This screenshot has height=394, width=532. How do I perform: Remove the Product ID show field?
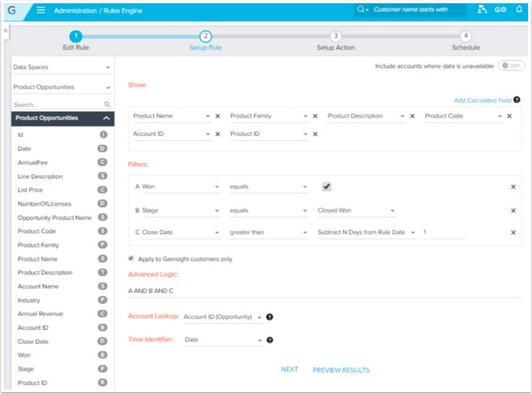click(x=315, y=134)
